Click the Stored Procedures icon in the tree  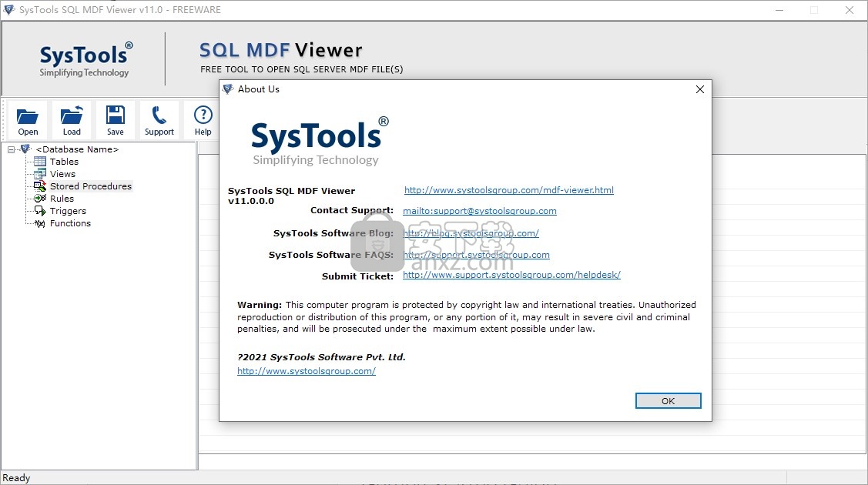point(40,186)
